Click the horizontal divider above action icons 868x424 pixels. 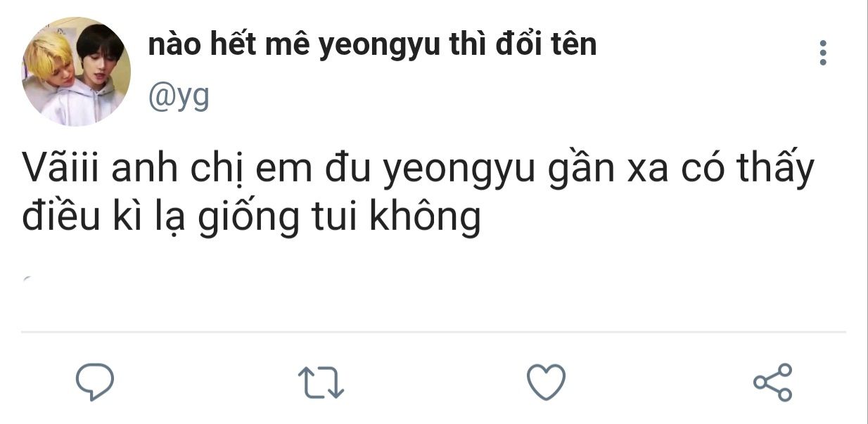(x=433, y=331)
